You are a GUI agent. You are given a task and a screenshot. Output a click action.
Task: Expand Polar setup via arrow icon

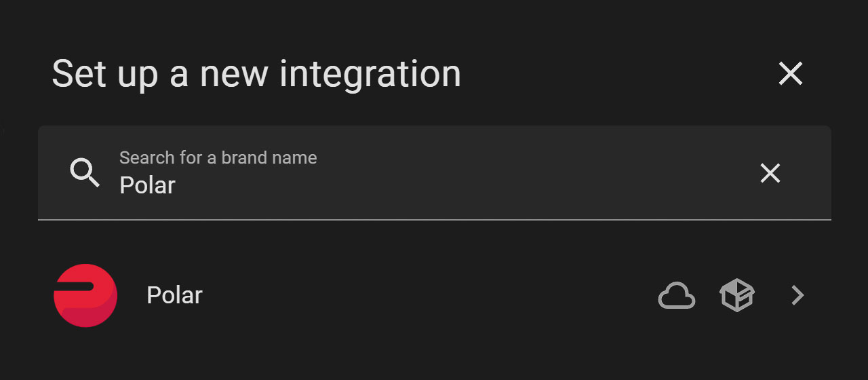tap(798, 295)
